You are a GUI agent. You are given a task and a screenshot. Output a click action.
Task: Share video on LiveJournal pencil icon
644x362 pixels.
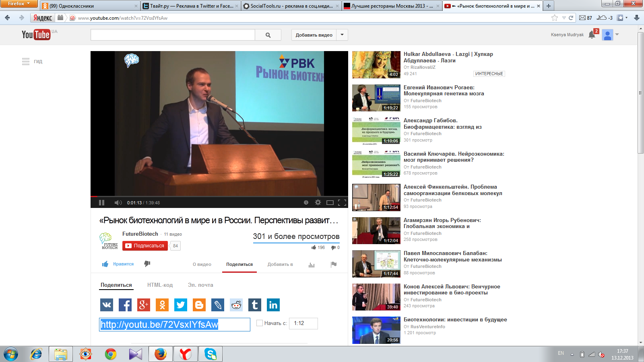pos(218,305)
